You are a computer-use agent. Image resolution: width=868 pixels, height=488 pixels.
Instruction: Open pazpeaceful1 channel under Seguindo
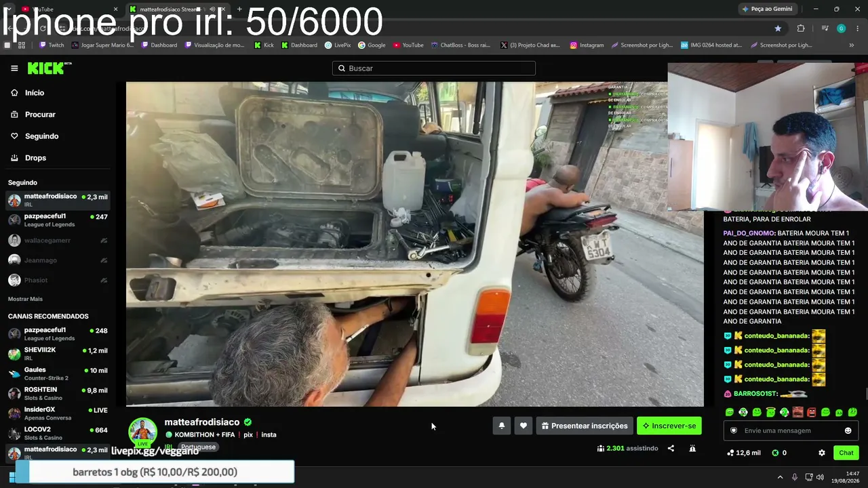coord(58,220)
